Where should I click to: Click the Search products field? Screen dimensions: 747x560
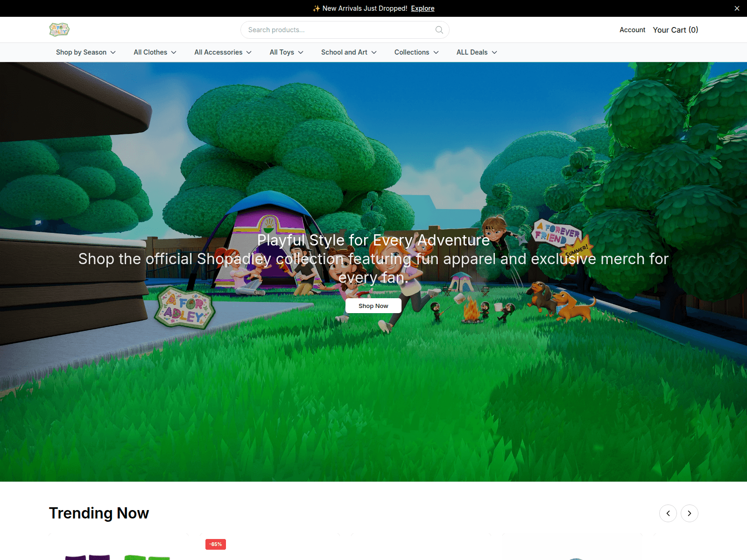[x=345, y=30]
